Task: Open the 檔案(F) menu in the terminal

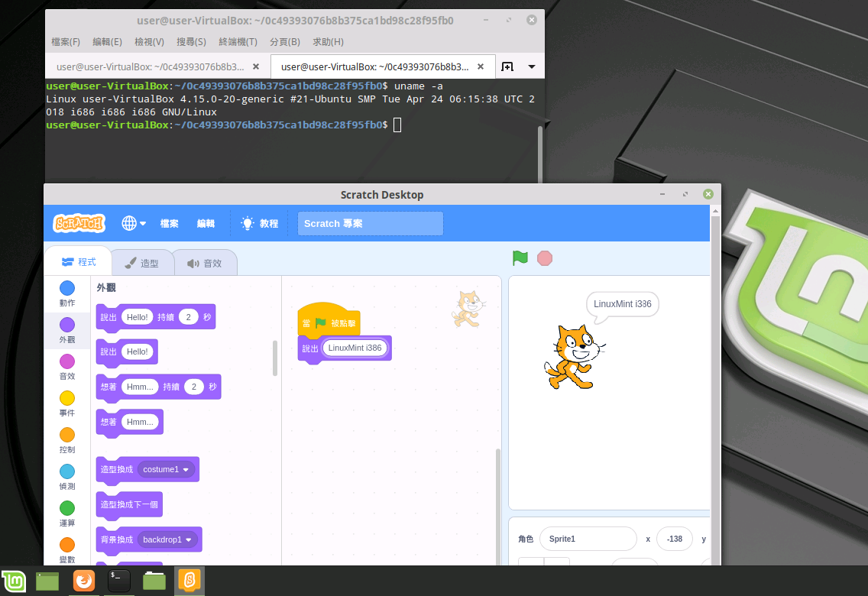Action: point(65,42)
